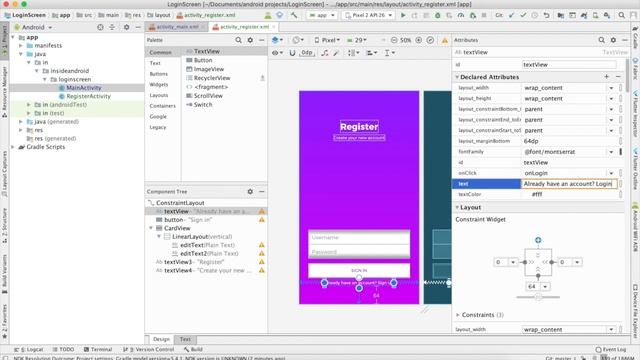Click the Register title on design preview
Screen dimensions: 640x360
[x=359, y=127]
